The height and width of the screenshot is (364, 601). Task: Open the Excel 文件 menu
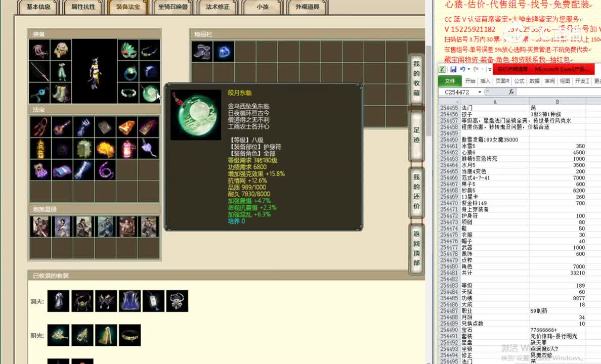450,81
